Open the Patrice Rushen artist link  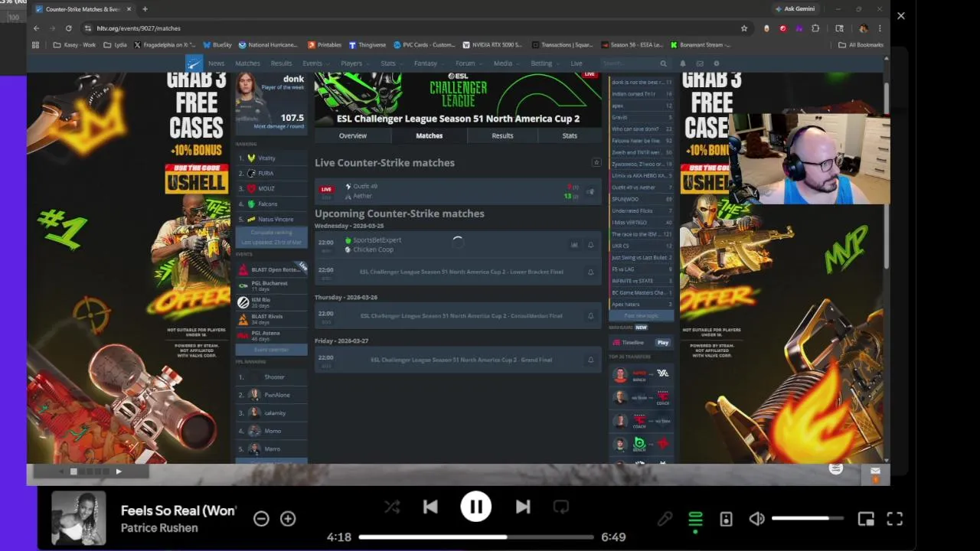(159, 528)
